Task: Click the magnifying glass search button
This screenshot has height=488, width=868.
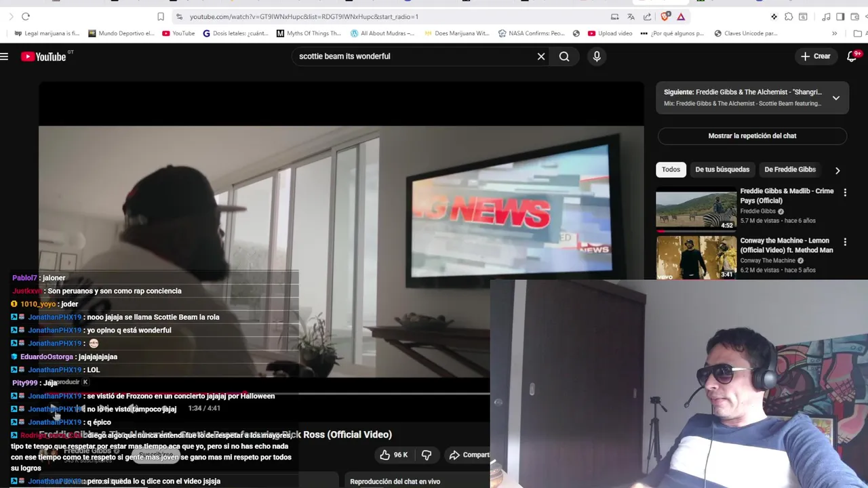Action: (564, 57)
